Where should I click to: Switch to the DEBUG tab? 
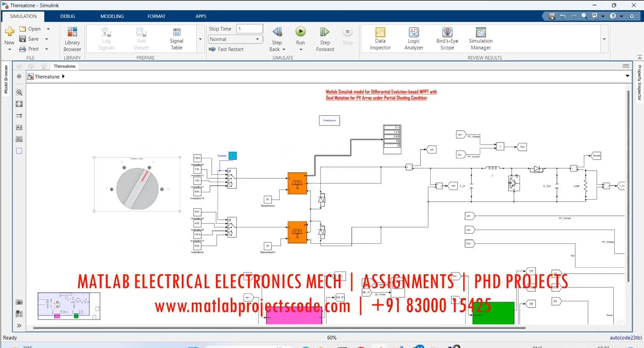[x=68, y=16]
